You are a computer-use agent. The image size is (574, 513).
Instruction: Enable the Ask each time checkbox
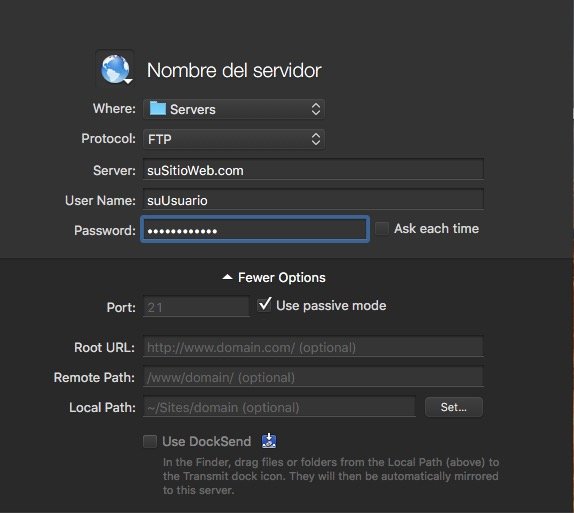click(x=382, y=229)
